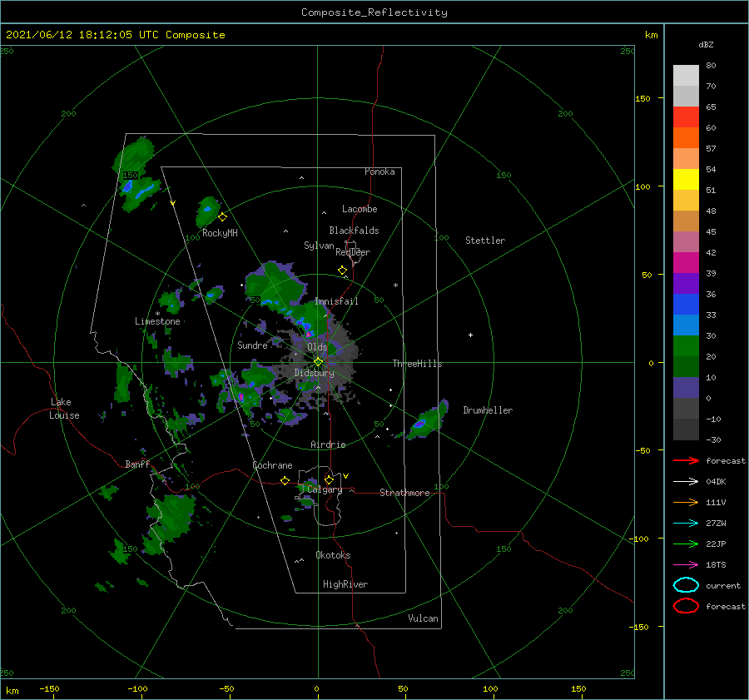Click the red forecast ellipse icon
Viewport: 749px width, 700px height.
click(686, 606)
